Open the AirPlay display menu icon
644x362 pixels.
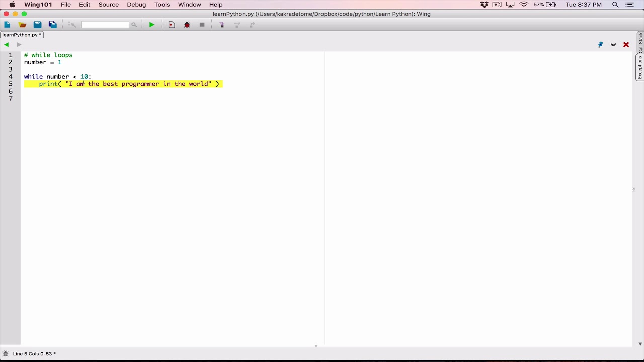pos(510,5)
